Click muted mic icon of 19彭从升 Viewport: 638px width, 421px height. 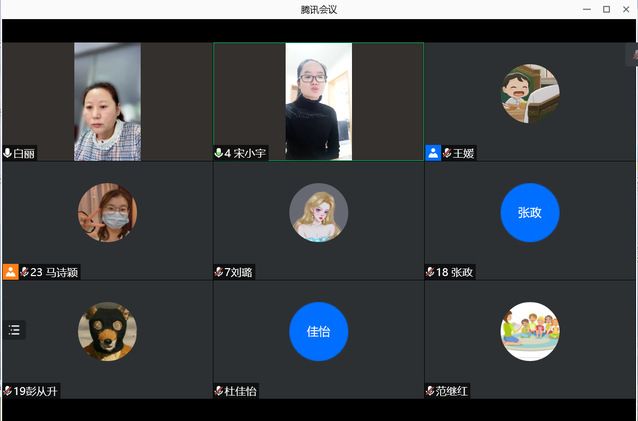click(x=8, y=391)
